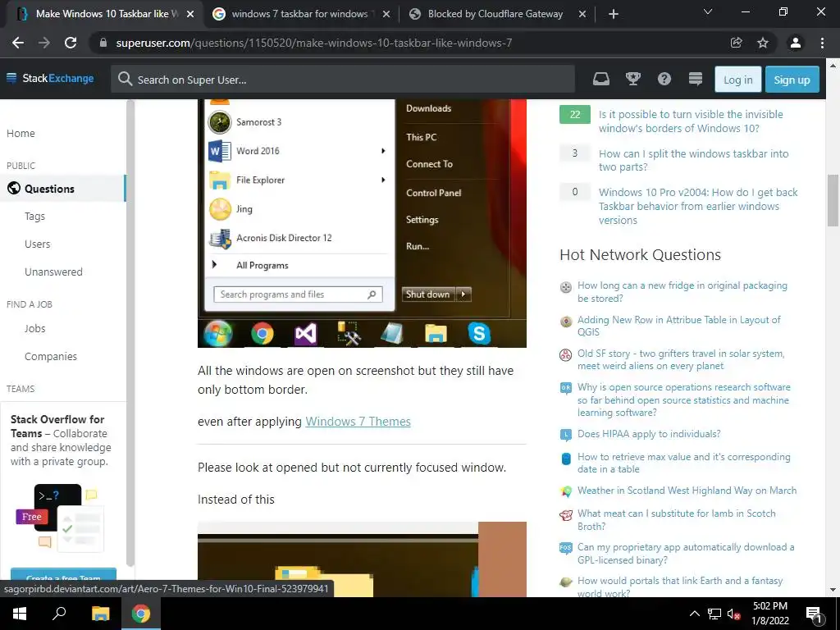Open Tags in left sidebar
The width and height of the screenshot is (840, 630).
tap(34, 217)
